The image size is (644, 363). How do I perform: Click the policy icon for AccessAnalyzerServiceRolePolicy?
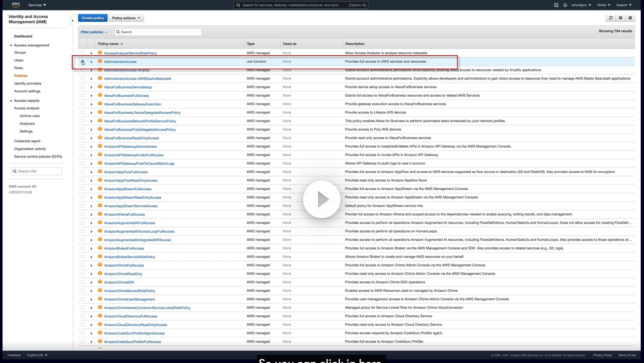[100, 53]
